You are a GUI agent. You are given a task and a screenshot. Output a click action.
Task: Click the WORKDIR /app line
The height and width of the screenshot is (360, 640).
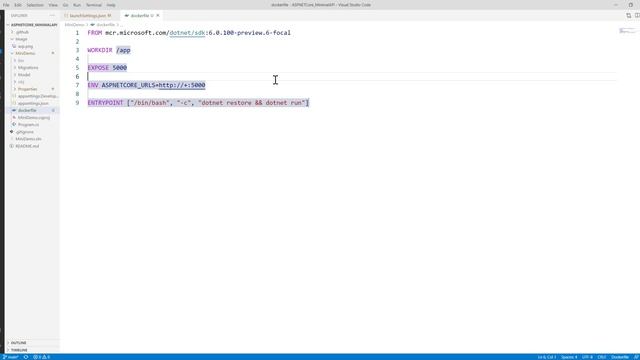[x=109, y=50]
